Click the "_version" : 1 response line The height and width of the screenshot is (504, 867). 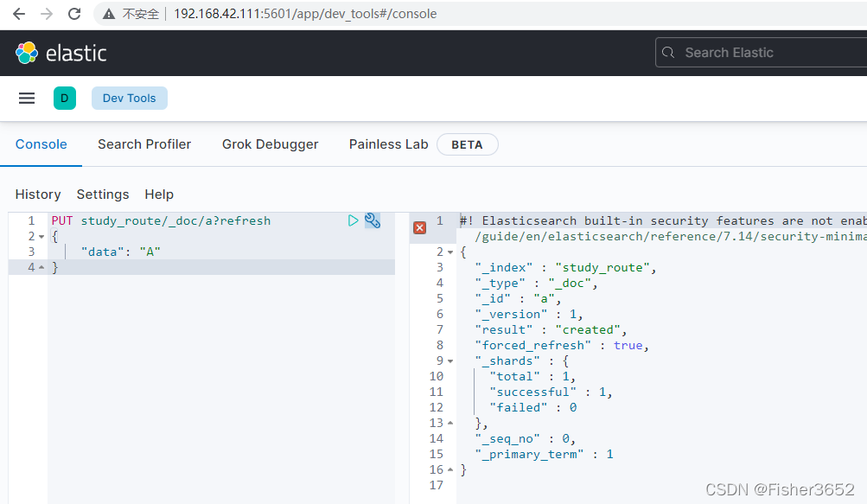[529, 314]
